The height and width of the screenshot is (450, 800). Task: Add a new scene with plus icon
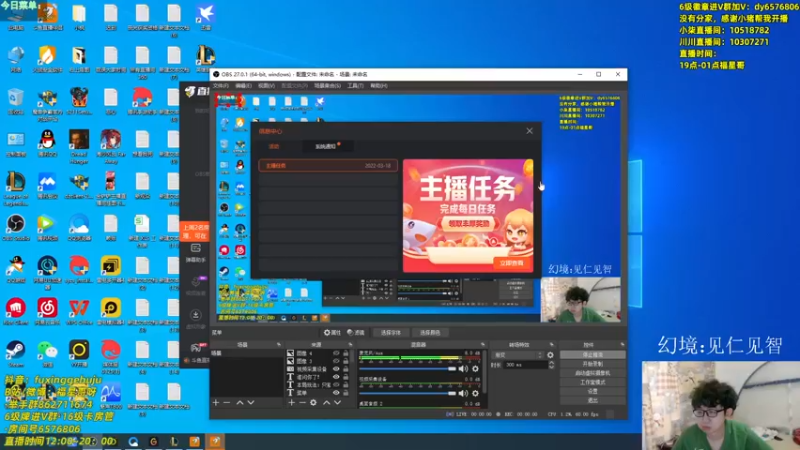216,403
